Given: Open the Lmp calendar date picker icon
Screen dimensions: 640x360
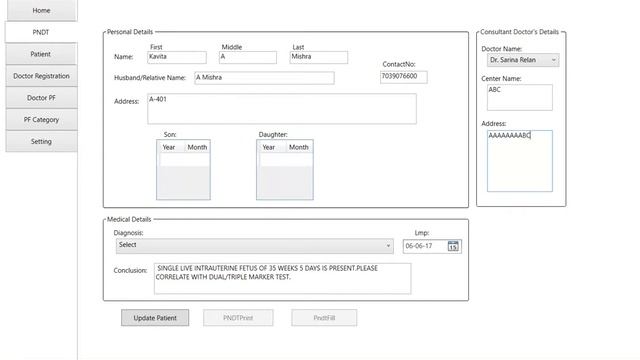Looking at the screenshot, I should pos(453,246).
